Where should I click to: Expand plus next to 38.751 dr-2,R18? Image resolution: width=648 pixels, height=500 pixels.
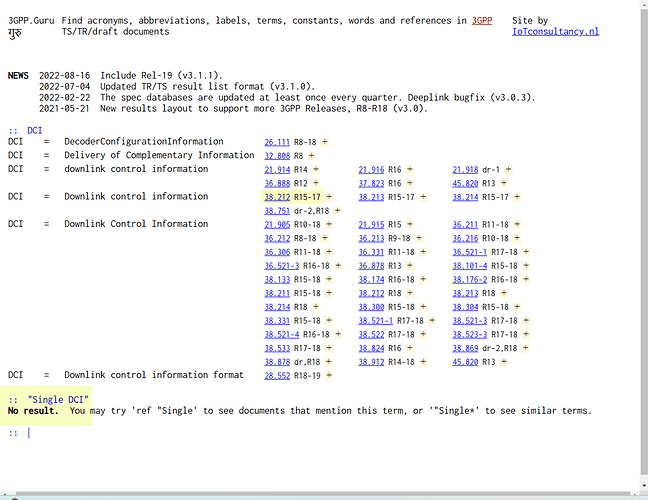click(338, 211)
